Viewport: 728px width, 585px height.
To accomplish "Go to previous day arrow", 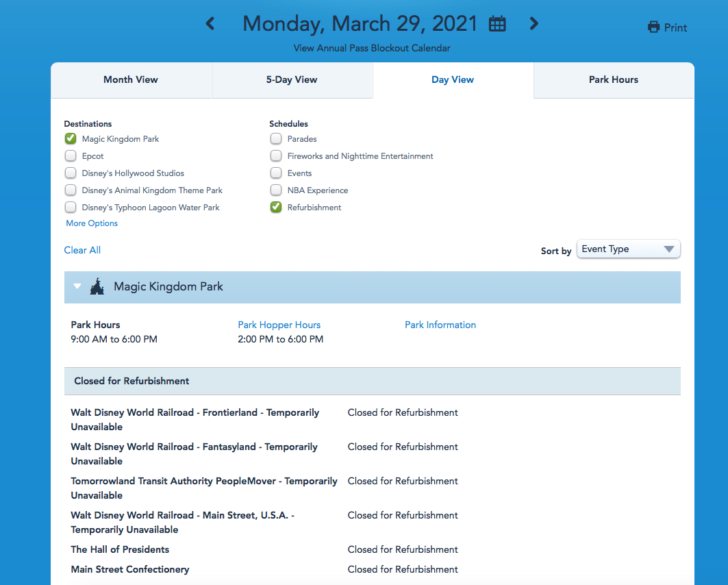I will pyautogui.click(x=210, y=24).
